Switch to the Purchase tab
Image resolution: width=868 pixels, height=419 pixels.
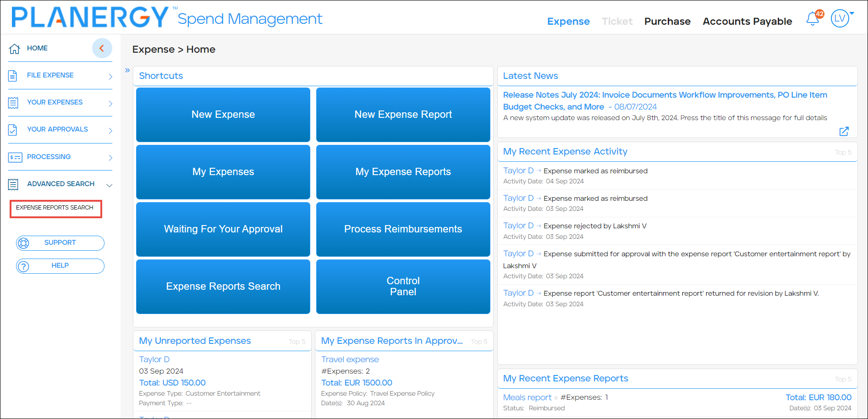667,21
